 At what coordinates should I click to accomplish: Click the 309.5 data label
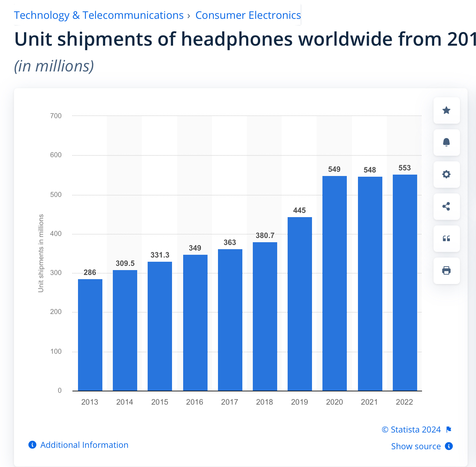(x=125, y=263)
